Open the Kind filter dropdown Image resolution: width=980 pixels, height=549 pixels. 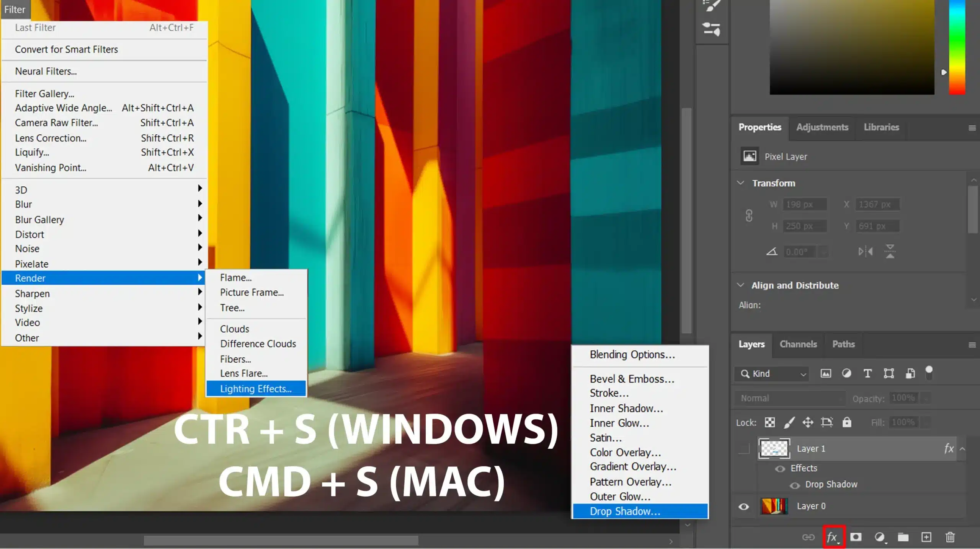pos(772,374)
